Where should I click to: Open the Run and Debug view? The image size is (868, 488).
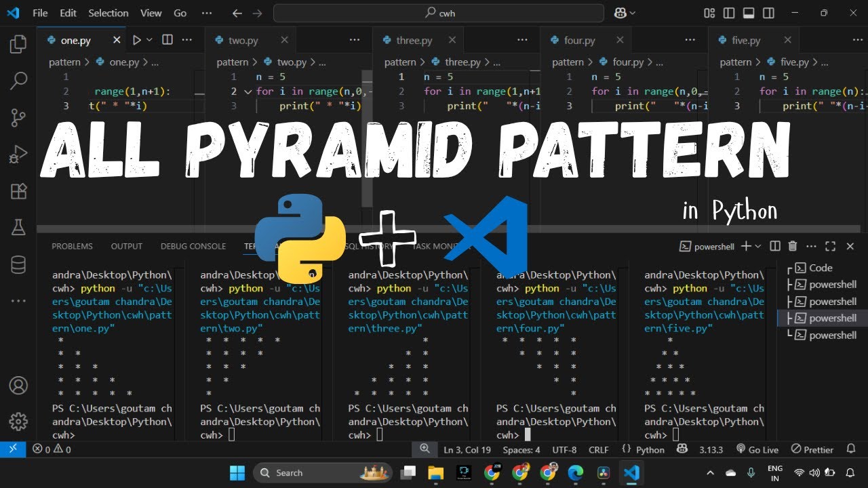(x=18, y=155)
